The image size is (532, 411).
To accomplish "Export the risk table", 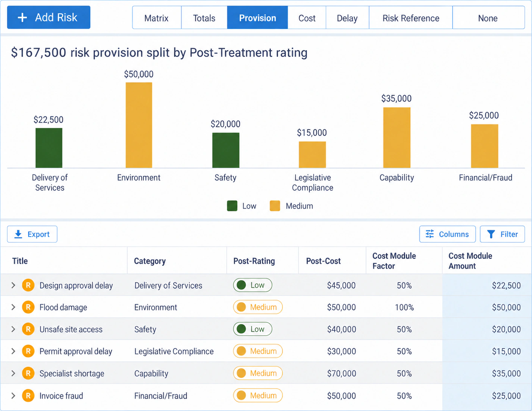I will pyautogui.click(x=32, y=234).
